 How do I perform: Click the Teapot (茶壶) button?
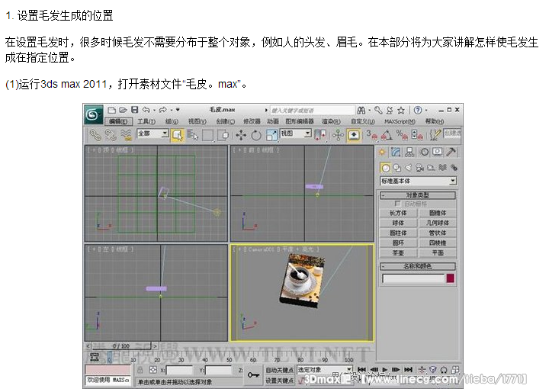click(x=398, y=253)
